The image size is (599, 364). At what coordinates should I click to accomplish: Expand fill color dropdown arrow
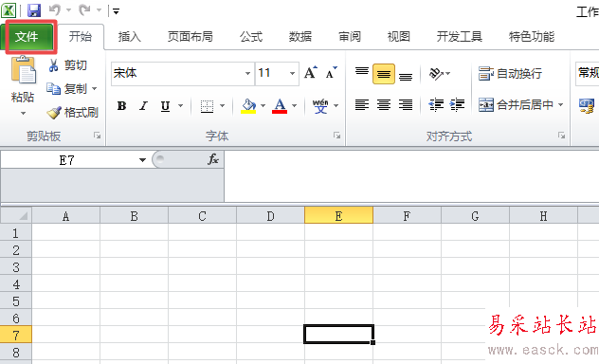263,106
